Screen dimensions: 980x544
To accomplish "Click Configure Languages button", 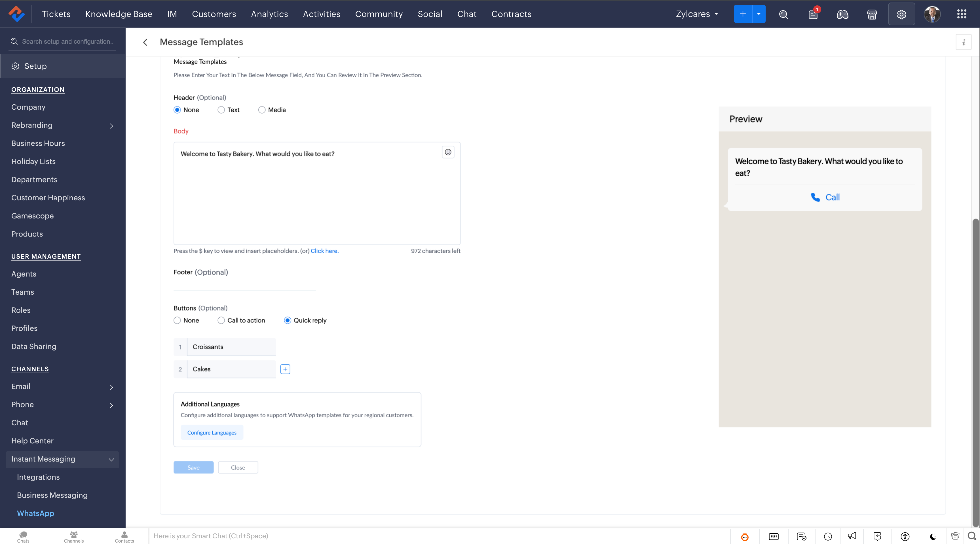I will [212, 433].
